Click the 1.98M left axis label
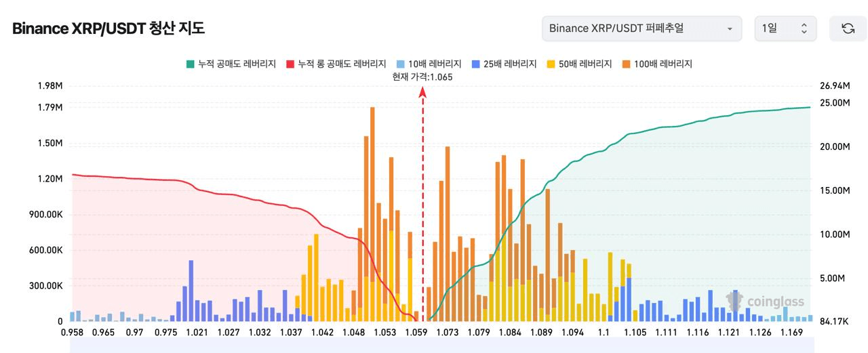The width and height of the screenshot is (868, 353). (x=50, y=86)
